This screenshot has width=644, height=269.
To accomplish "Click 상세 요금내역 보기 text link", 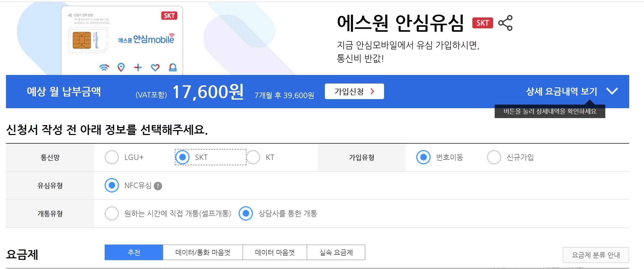I will (x=561, y=91).
